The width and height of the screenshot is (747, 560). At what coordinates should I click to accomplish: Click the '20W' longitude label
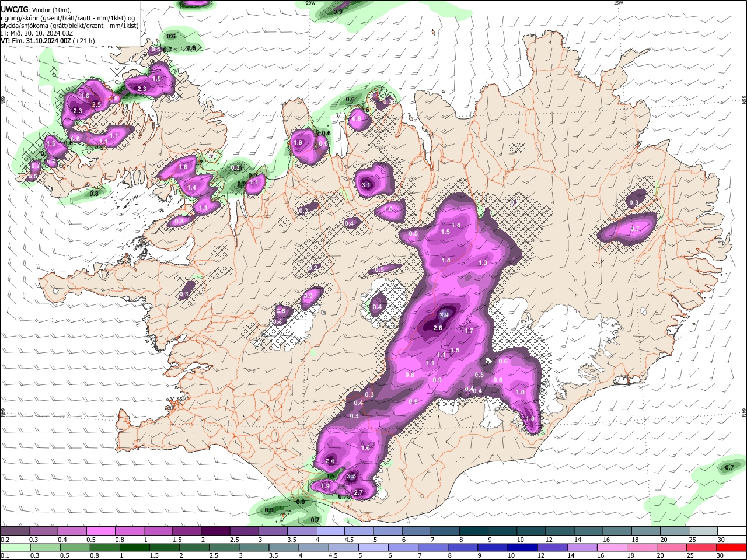tap(310, 3)
